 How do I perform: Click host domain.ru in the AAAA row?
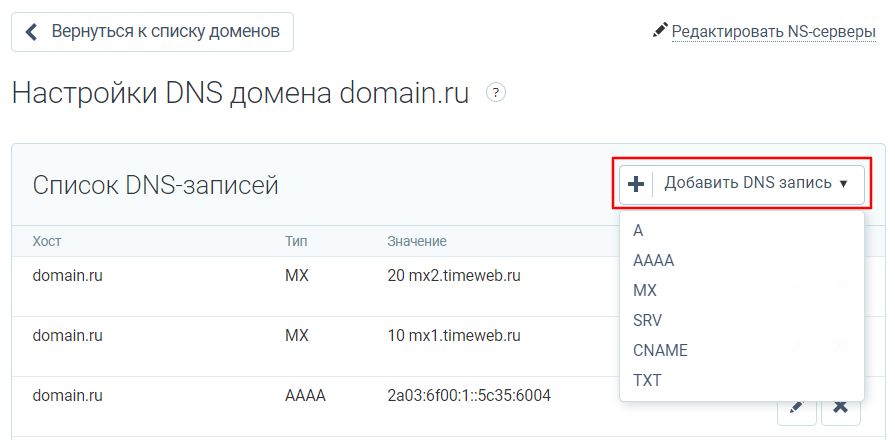[x=67, y=395]
